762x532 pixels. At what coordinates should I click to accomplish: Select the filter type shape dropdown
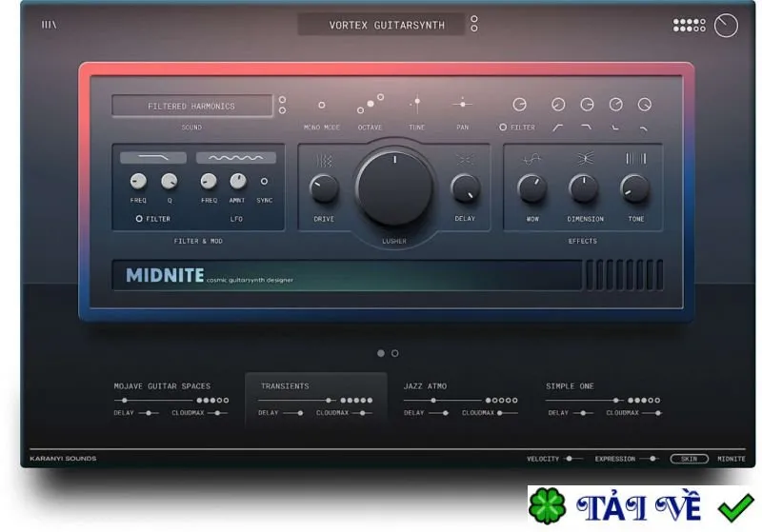pyautogui.click(x=153, y=157)
